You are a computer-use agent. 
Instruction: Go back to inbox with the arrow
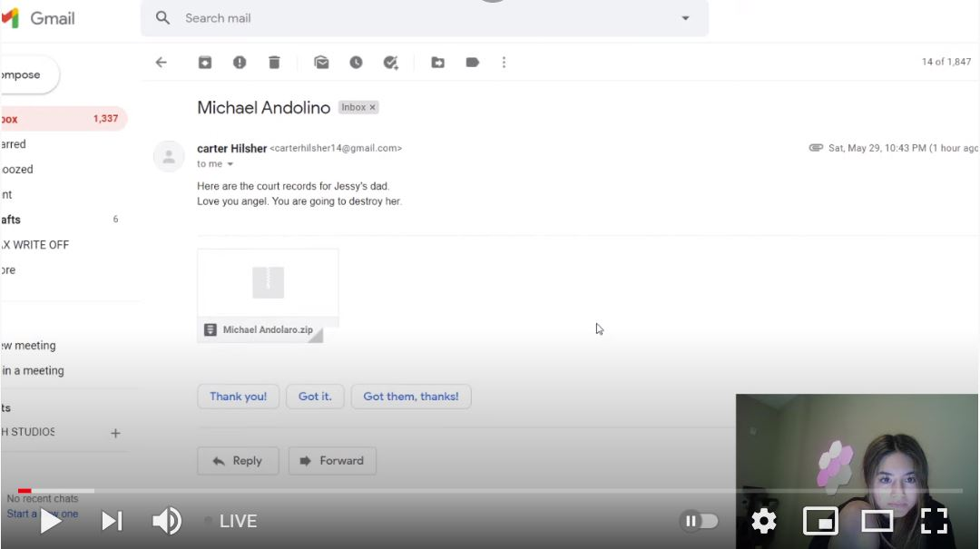pyautogui.click(x=162, y=62)
